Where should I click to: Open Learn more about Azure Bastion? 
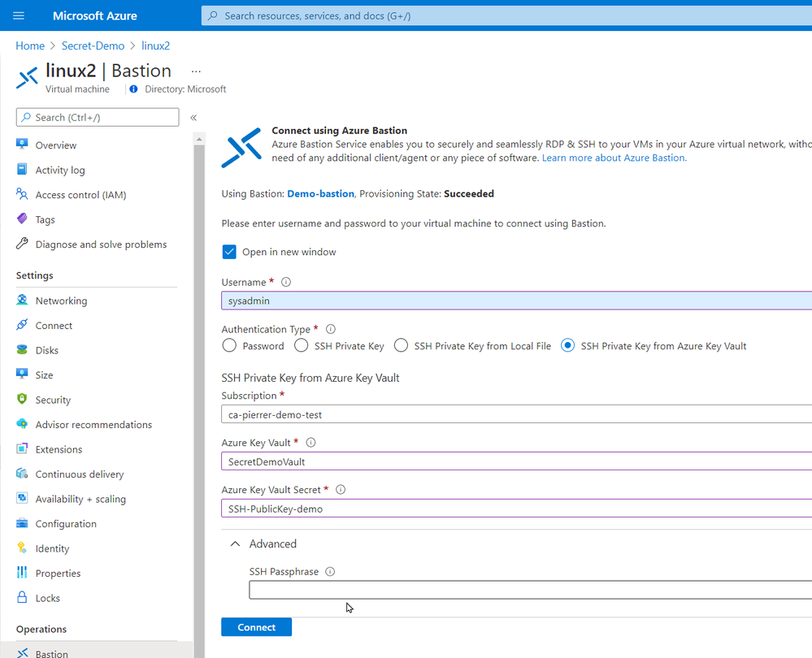click(x=614, y=158)
